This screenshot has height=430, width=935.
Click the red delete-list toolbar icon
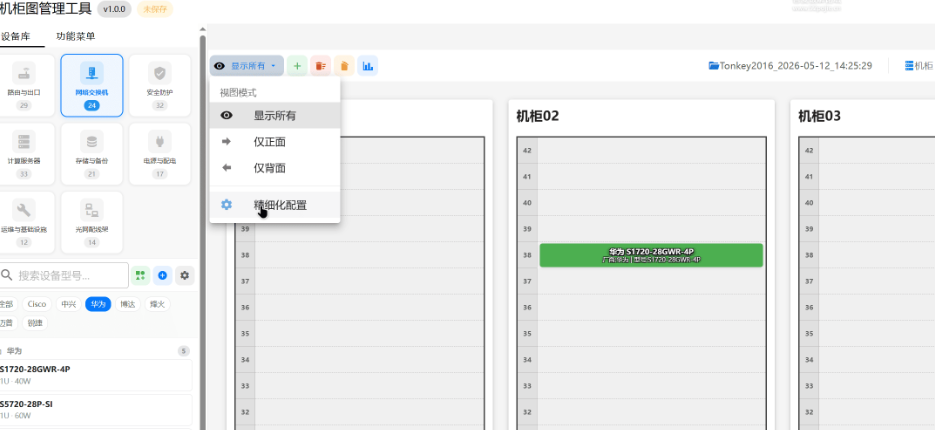[321, 66]
